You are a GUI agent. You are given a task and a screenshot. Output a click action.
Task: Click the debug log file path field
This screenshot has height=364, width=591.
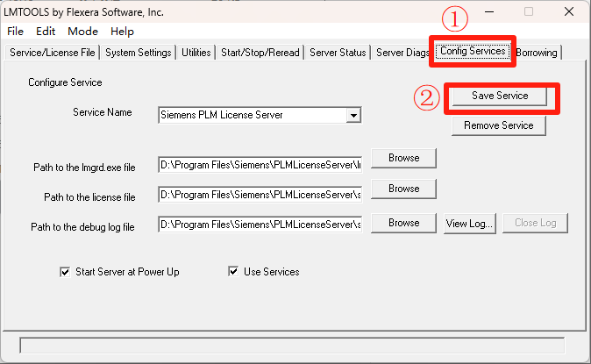[260, 225]
